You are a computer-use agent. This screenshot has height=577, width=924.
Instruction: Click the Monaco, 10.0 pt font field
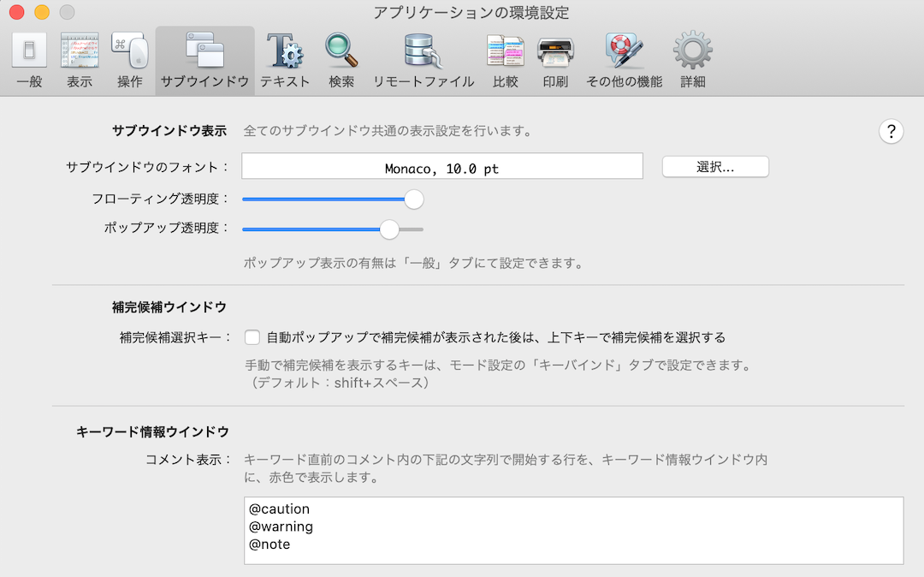click(x=442, y=166)
